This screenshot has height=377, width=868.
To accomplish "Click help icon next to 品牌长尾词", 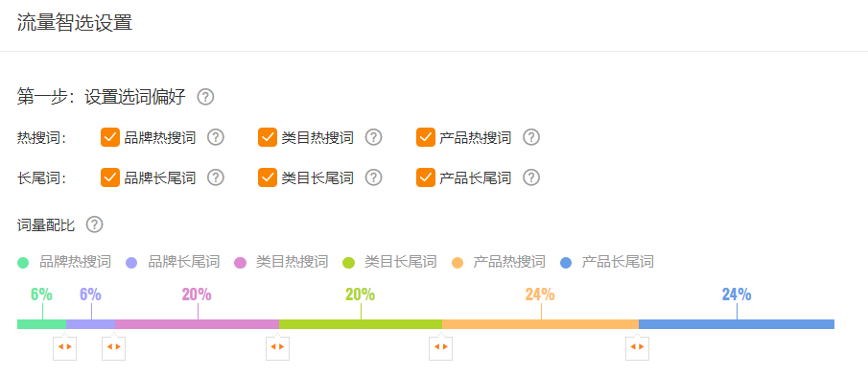I will coord(216,177).
